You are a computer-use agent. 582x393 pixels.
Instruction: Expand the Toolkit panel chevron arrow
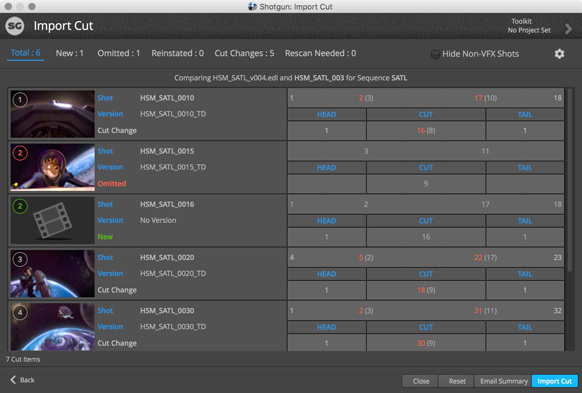[568, 29]
